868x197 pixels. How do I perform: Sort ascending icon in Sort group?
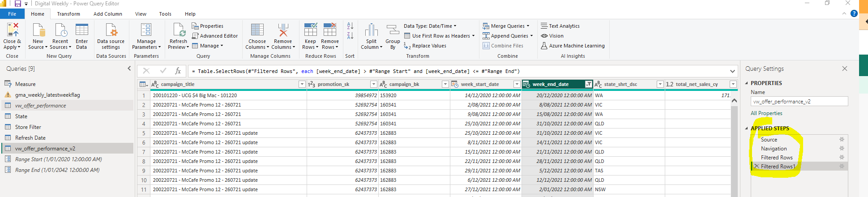click(x=350, y=26)
